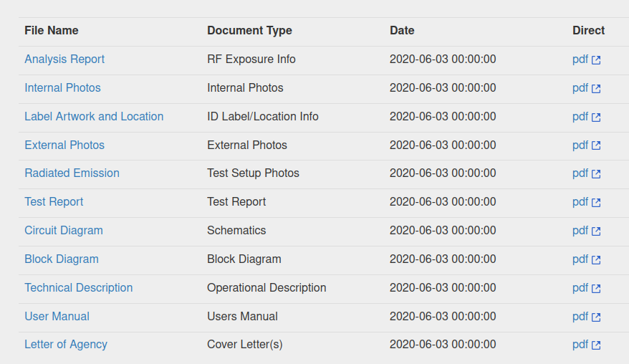The height and width of the screenshot is (364, 629).
Task: Open the Label Artwork pdf external icon
Action: coord(596,118)
